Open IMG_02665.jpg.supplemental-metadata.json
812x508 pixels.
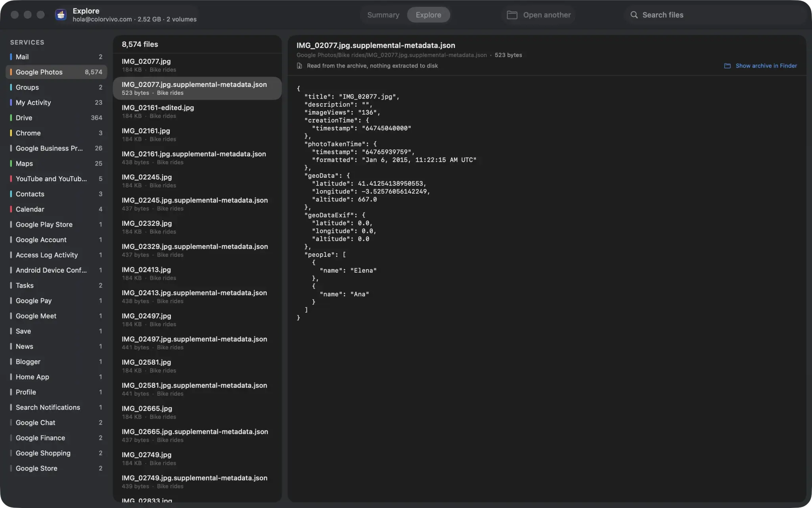197,435
